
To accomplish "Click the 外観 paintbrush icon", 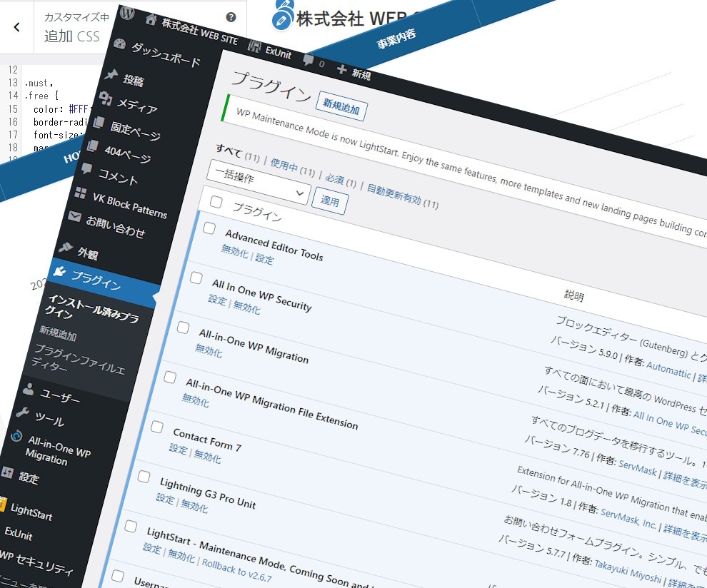I will tap(66, 247).
